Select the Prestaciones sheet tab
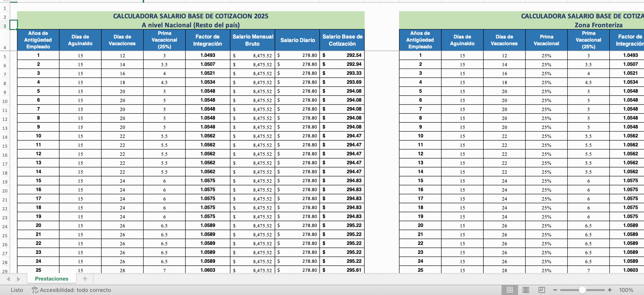 coord(52,279)
